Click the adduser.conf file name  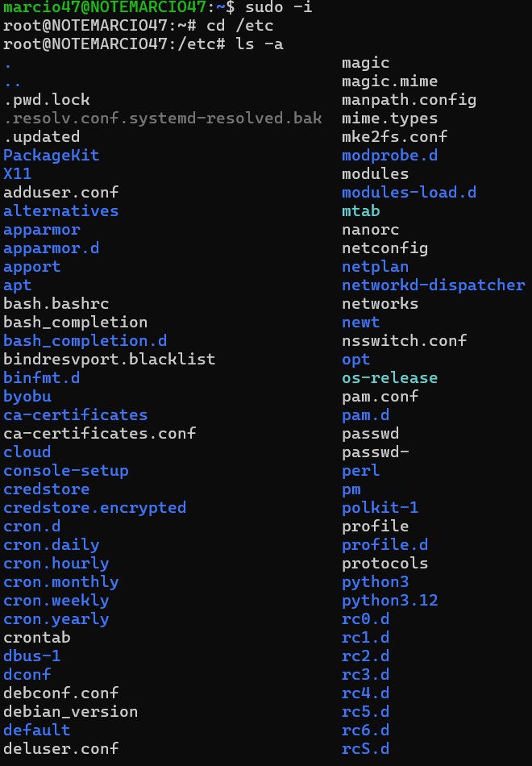[x=60, y=192]
